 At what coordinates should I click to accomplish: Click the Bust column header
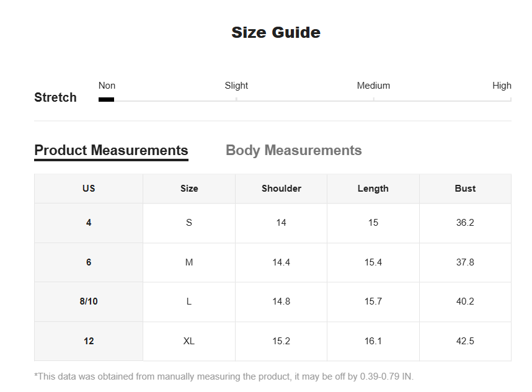point(465,189)
